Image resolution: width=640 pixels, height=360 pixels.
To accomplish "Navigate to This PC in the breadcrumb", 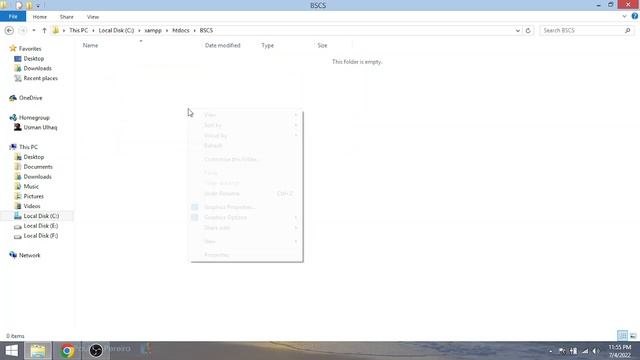I will [78, 31].
